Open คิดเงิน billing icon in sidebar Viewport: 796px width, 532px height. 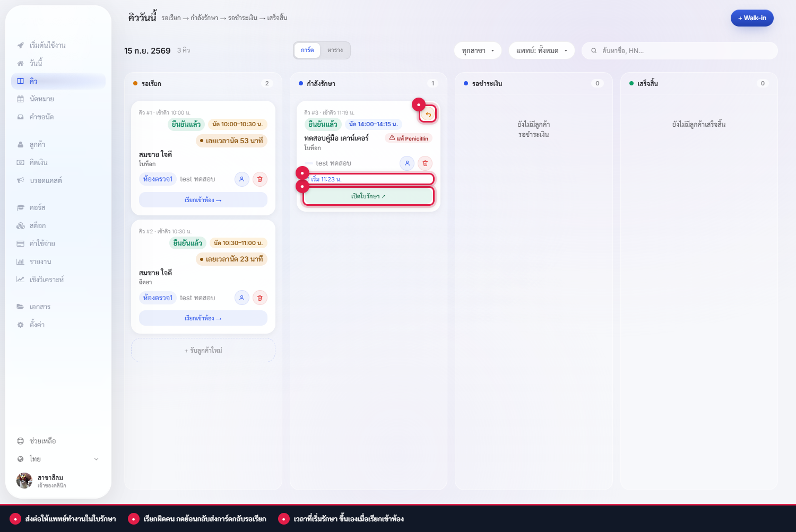tap(20, 162)
